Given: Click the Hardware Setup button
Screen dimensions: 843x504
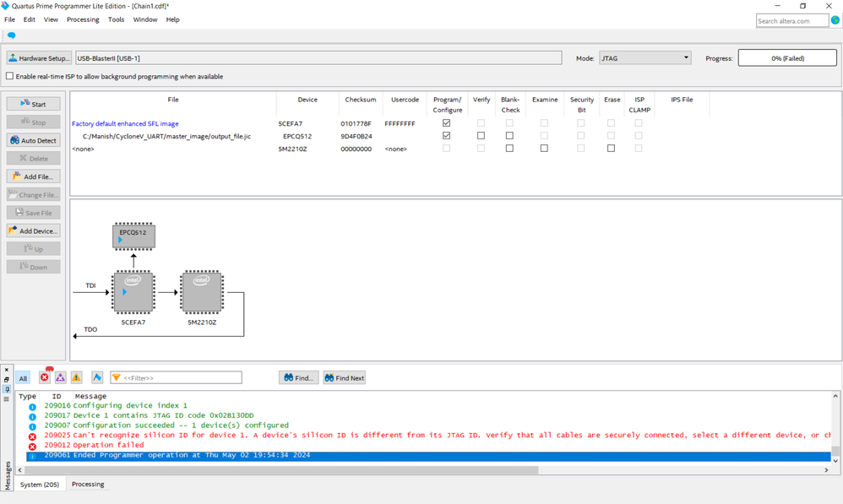Looking at the screenshot, I should (x=39, y=58).
